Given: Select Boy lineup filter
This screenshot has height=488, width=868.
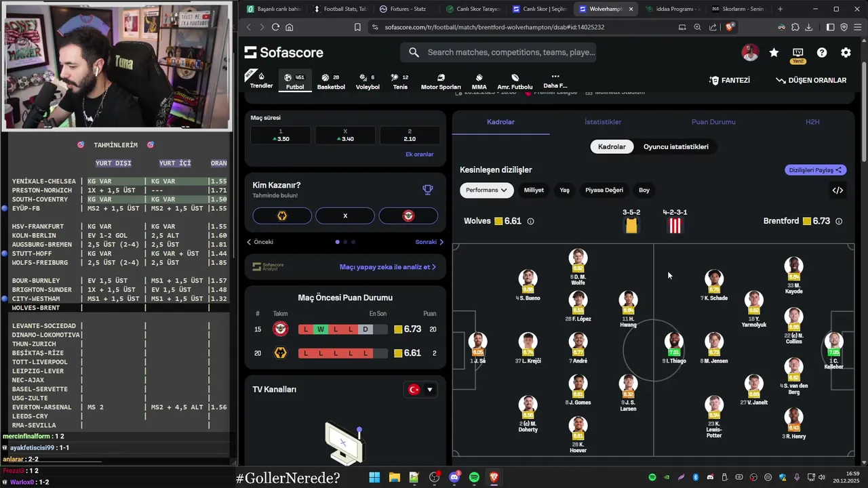Looking at the screenshot, I should 644,190.
